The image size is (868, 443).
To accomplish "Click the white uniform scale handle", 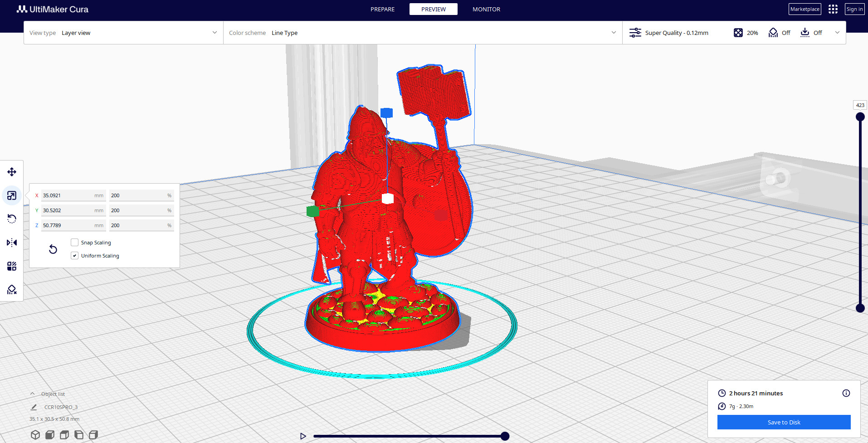I will pos(388,198).
